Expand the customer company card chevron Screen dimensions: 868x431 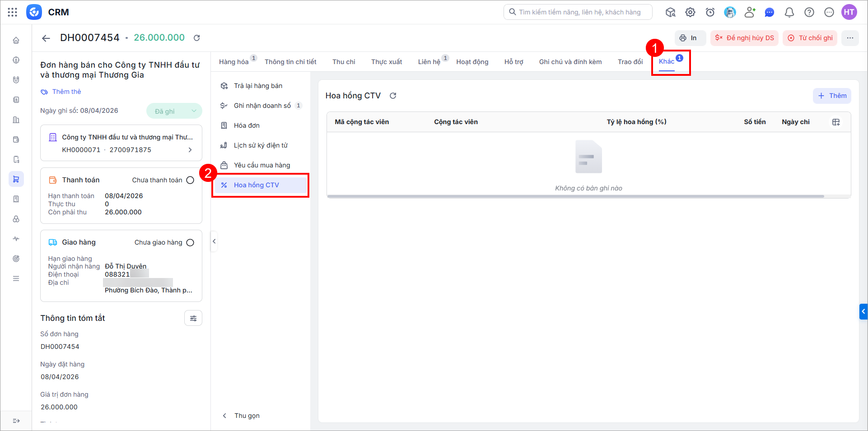190,150
